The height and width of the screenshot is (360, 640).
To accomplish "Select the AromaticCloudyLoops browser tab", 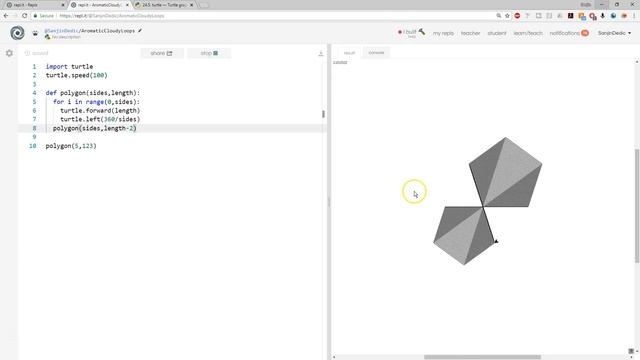I will pyautogui.click(x=99, y=5).
